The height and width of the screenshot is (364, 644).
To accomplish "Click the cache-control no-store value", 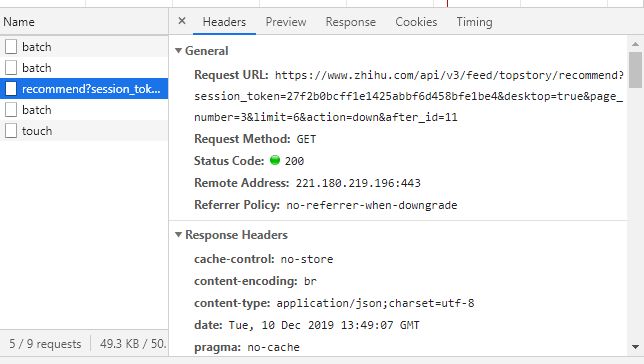I will pos(307,259).
